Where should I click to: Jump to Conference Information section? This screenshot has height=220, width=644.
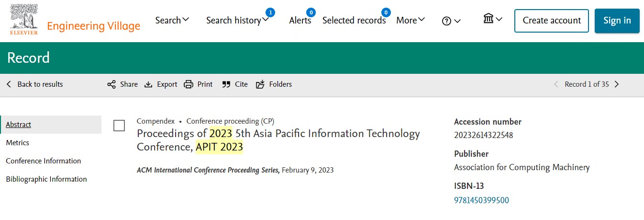[43, 161]
